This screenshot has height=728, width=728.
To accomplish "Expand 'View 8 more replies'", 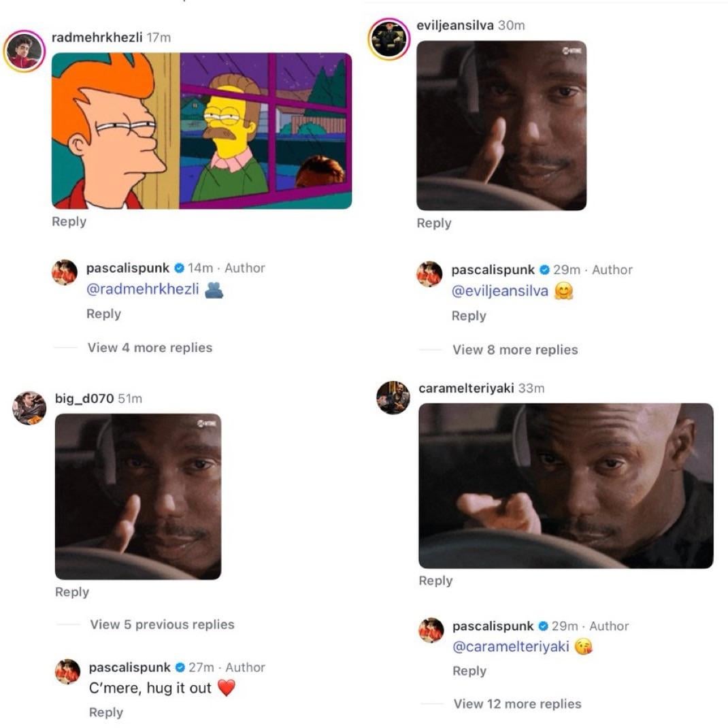I will (515, 350).
